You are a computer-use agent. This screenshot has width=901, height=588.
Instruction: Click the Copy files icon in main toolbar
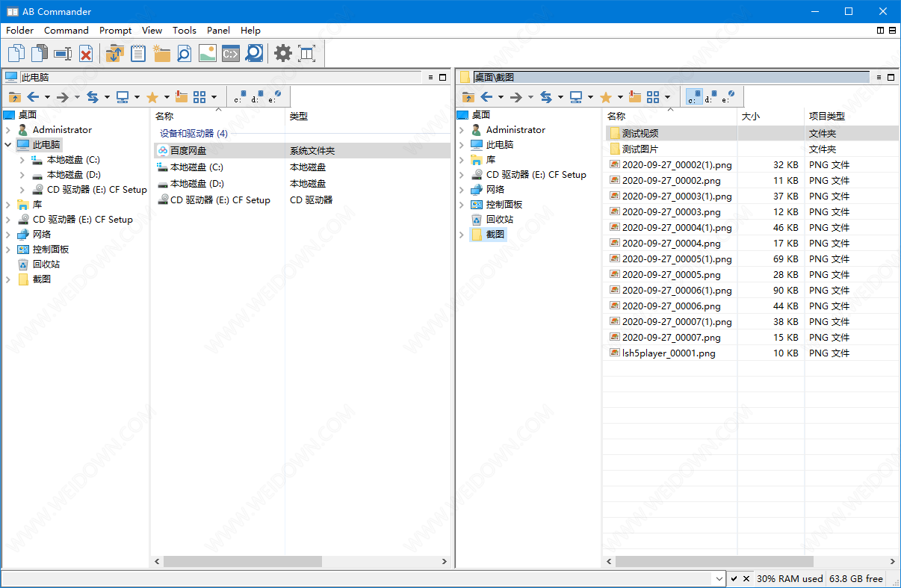coord(16,53)
